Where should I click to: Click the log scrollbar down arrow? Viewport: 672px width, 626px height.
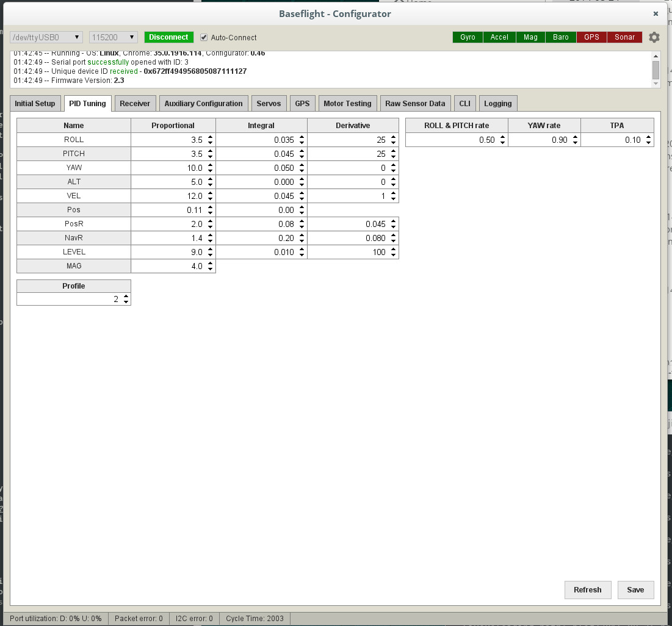[x=656, y=84]
